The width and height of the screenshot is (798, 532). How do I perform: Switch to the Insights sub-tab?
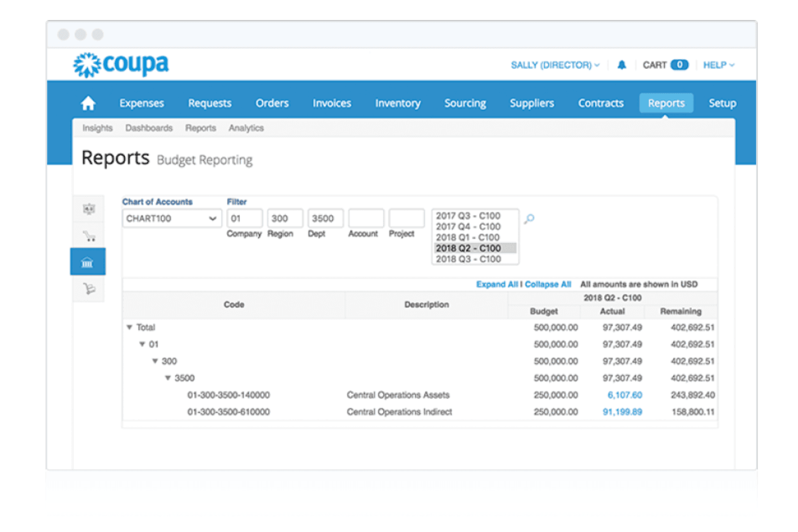coord(98,128)
